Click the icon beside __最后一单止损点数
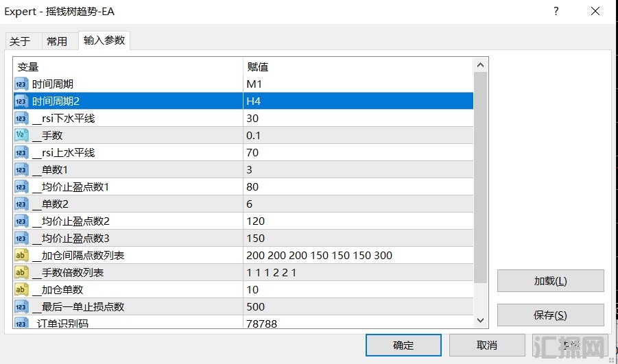Screen dimensions: 618x364 21,307
